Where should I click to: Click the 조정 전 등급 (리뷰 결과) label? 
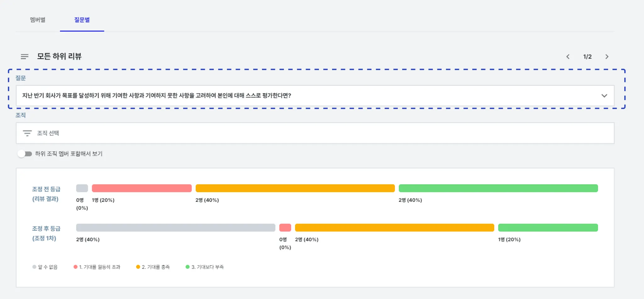(46, 194)
